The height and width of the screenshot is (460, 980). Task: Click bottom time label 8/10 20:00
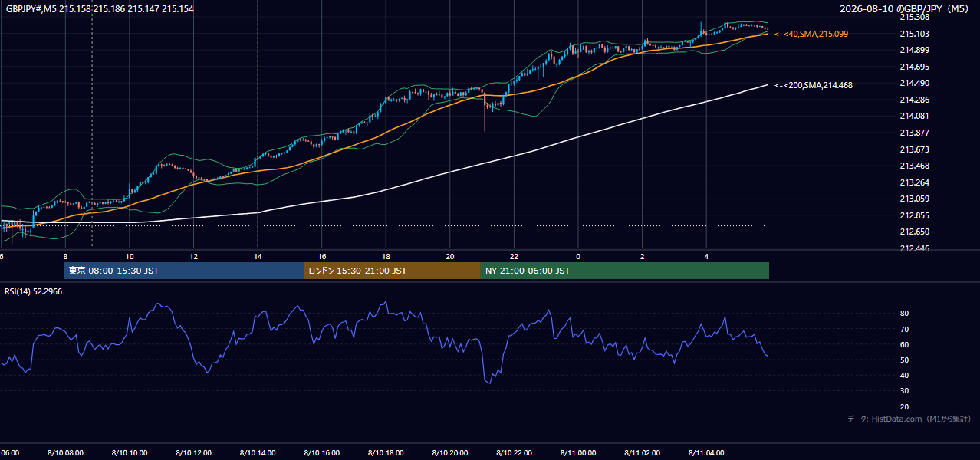(450, 453)
